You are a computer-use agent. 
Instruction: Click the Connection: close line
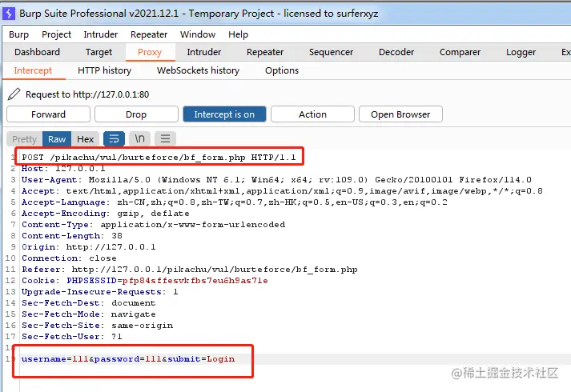[x=69, y=258]
